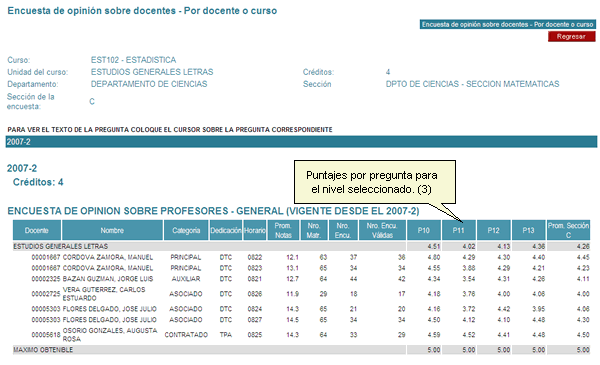600x365 pixels.
Task: Select the 2007-2 period bar
Action: (301, 142)
